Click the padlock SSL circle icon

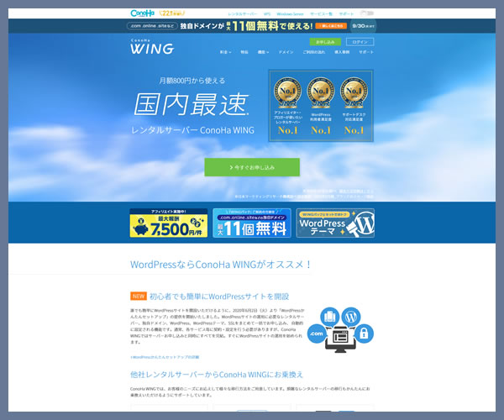pyautogui.click(x=364, y=333)
